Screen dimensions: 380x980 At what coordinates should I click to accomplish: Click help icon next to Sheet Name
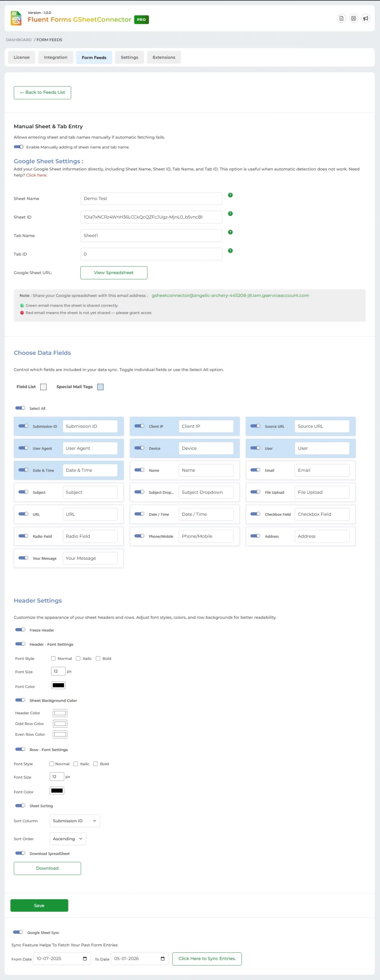click(230, 195)
